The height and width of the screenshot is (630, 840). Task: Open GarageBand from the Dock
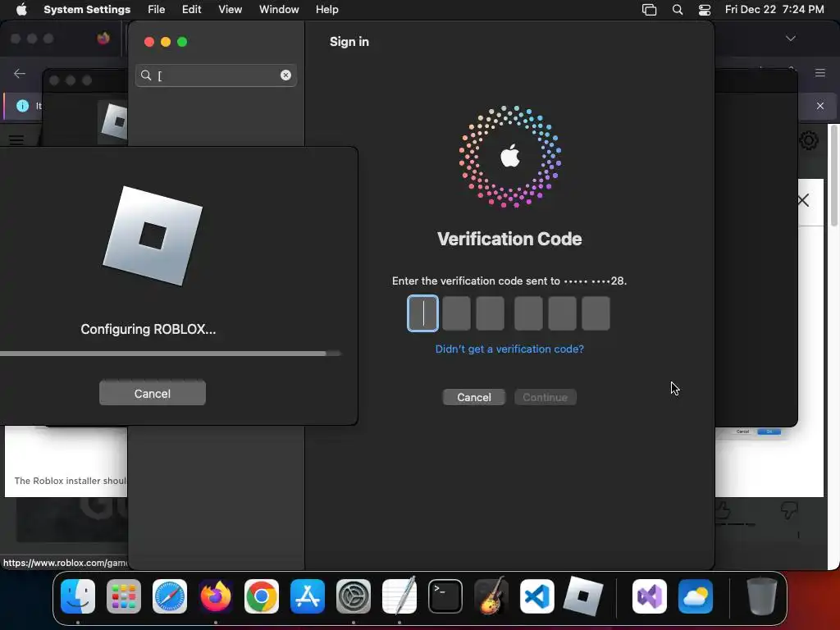coord(491,596)
